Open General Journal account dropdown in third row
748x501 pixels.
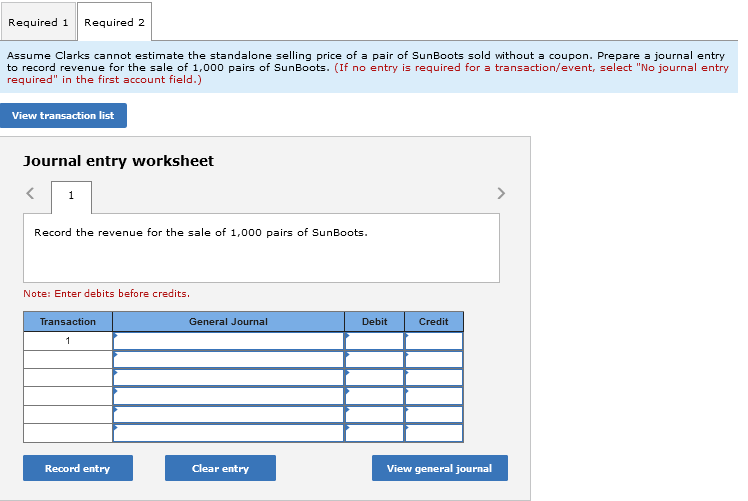[229, 377]
